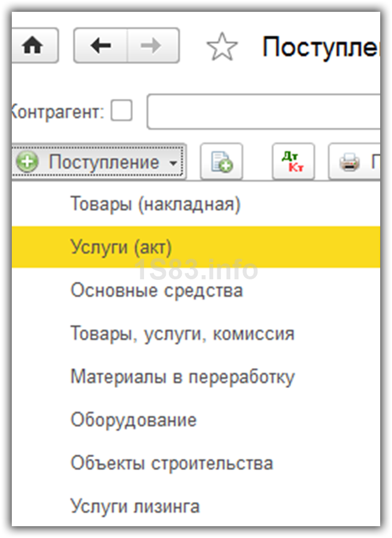Enable the Контрагент filter checkbox
392x538 pixels.
122,110
